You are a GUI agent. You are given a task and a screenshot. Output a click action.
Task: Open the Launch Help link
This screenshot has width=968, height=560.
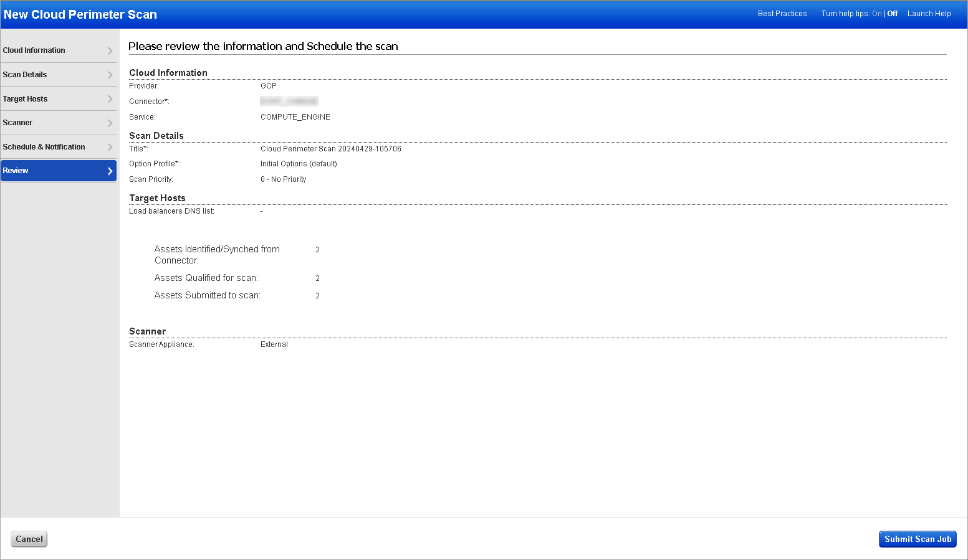(929, 13)
